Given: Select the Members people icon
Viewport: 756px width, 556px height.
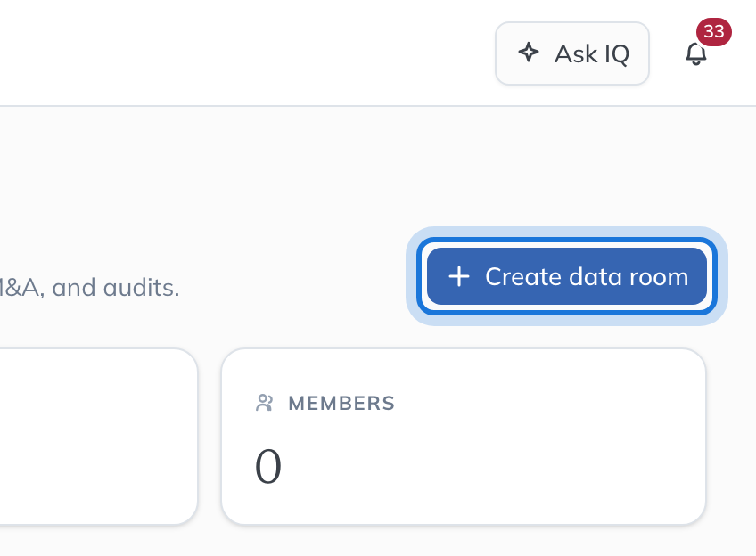Looking at the screenshot, I should point(264,403).
